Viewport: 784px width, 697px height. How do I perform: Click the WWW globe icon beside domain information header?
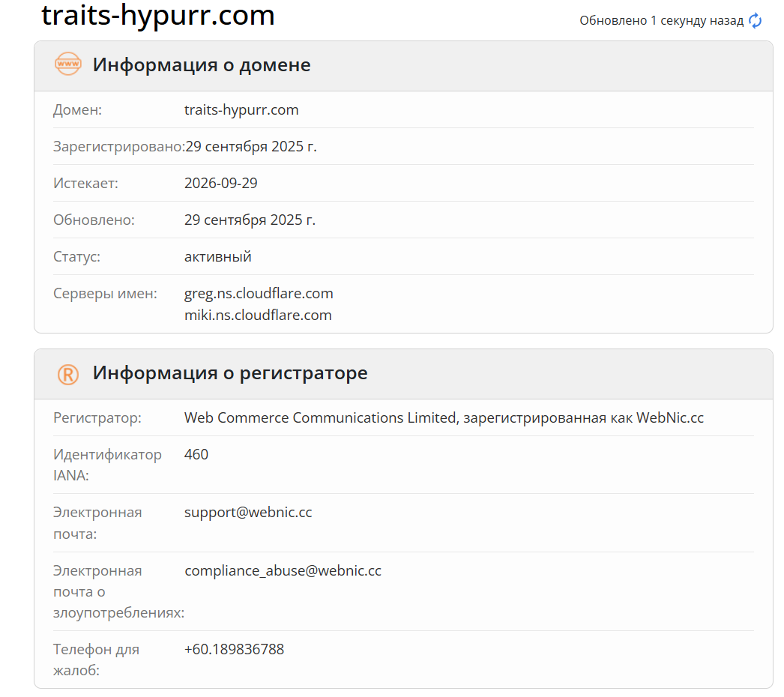[68, 64]
